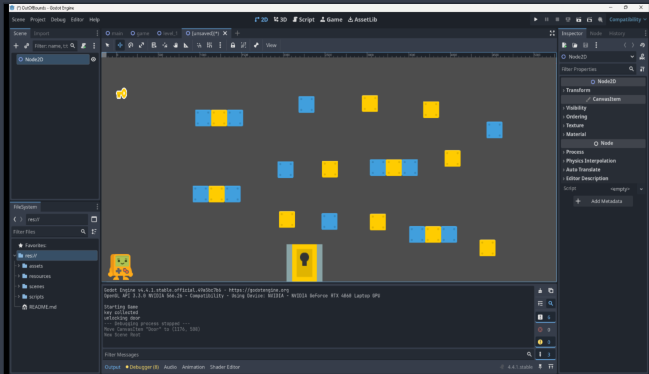This screenshot has height=374, width=649.
Task: Activate the Select Mode arrow tool
Action: 108,45
